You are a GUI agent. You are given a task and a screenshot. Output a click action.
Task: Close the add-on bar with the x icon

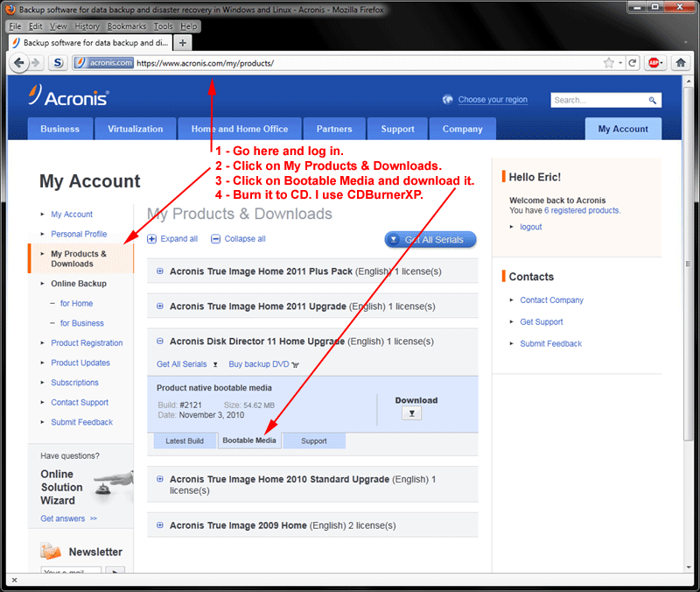[14, 580]
